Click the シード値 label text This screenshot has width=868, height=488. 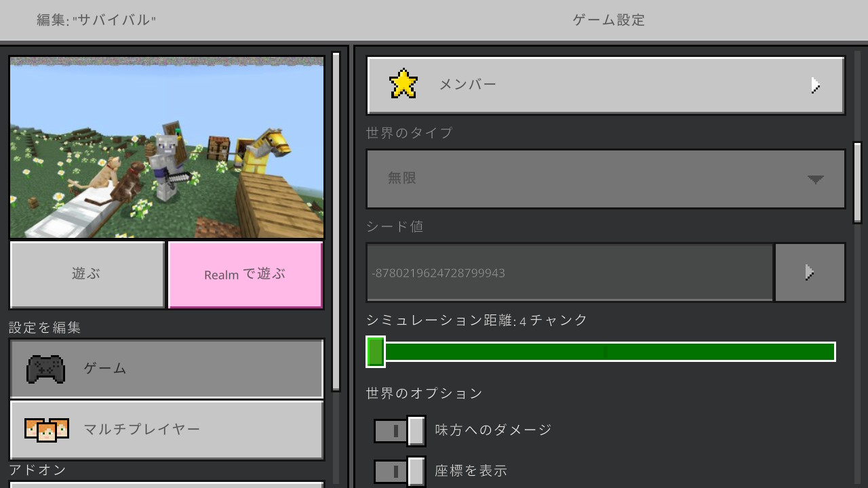tap(395, 226)
